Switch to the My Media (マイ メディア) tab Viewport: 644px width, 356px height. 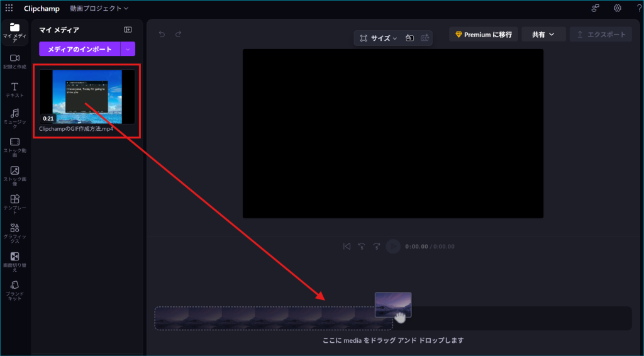[14, 31]
